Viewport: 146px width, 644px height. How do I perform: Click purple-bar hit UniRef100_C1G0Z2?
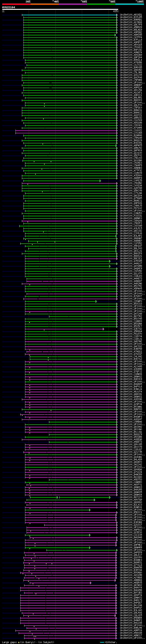[131, 130]
